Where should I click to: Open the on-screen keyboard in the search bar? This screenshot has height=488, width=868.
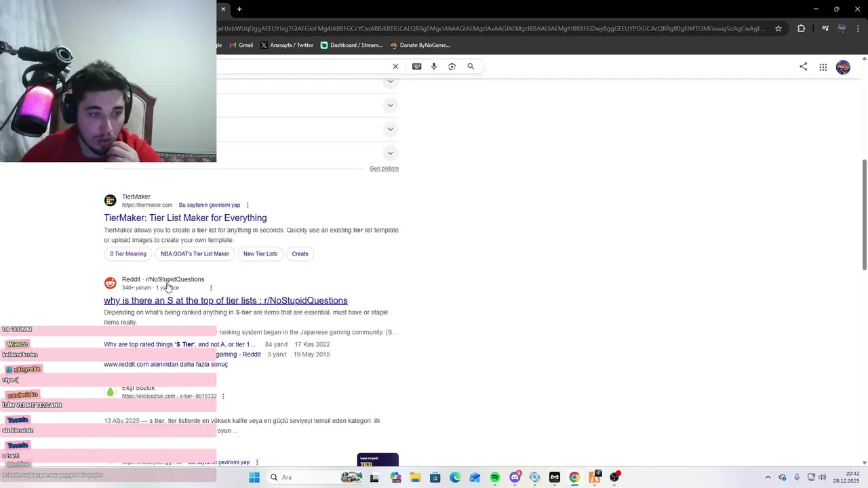click(x=416, y=66)
